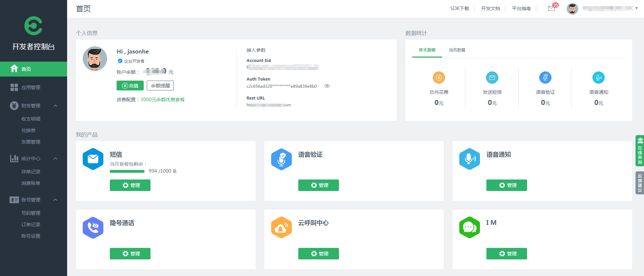Open the 3000元余额优惠套餐 link

163,100
